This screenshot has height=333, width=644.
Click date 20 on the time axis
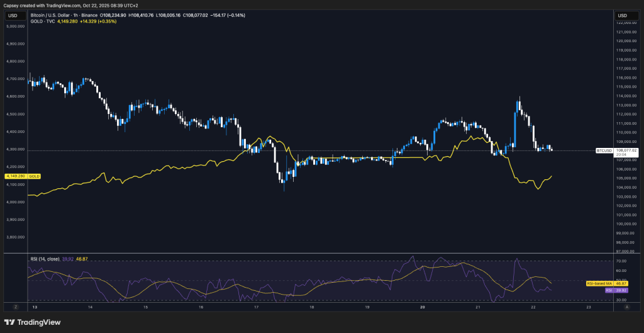pos(422,307)
